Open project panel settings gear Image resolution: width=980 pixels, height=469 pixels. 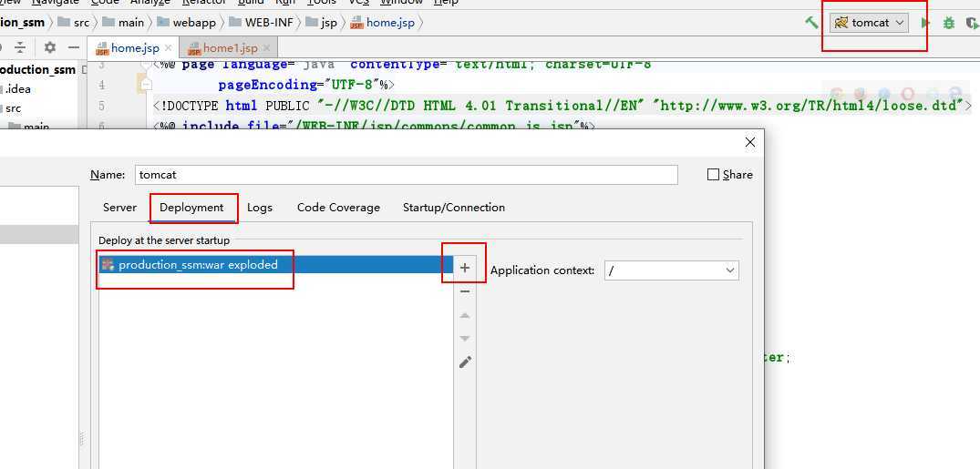pyautogui.click(x=50, y=47)
